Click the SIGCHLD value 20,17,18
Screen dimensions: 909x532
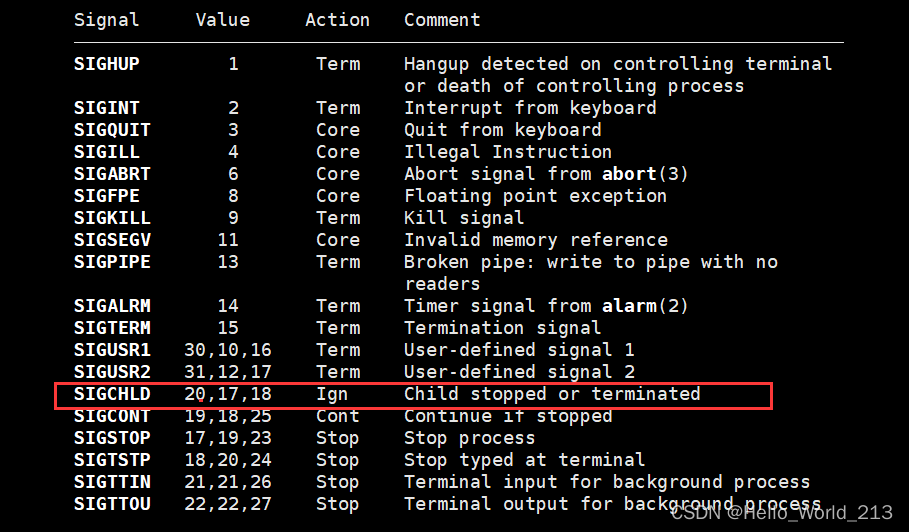(x=227, y=394)
